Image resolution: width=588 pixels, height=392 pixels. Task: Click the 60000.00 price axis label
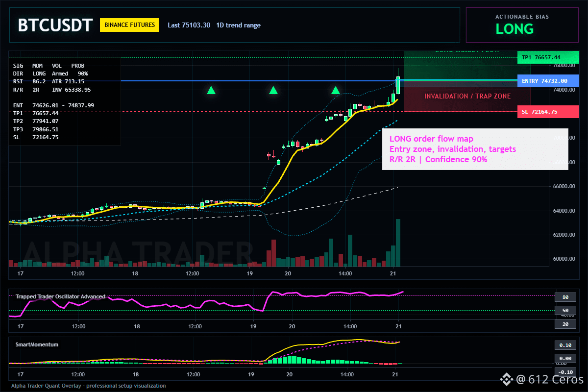click(x=563, y=259)
